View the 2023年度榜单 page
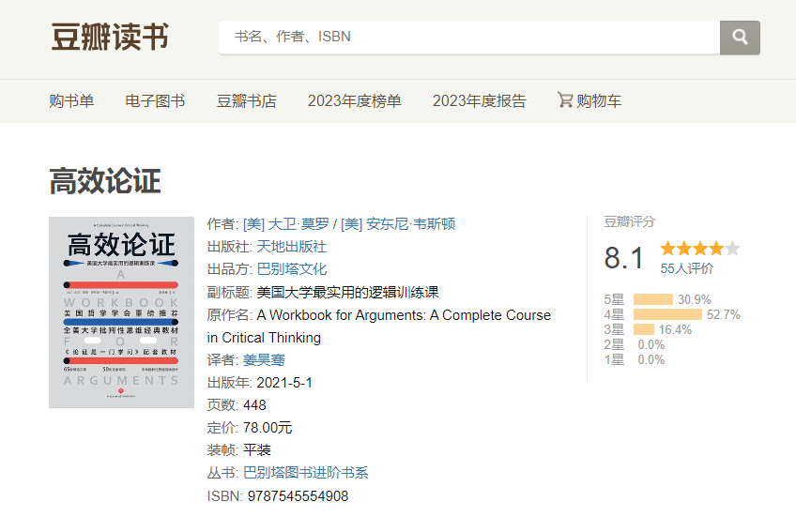Image resolution: width=796 pixels, height=532 pixels. click(354, 101)
